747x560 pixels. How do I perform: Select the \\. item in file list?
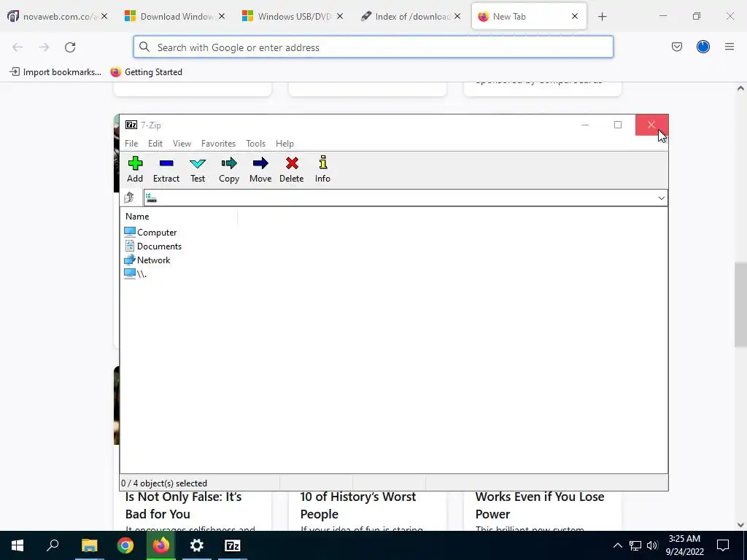coord(135,274)
